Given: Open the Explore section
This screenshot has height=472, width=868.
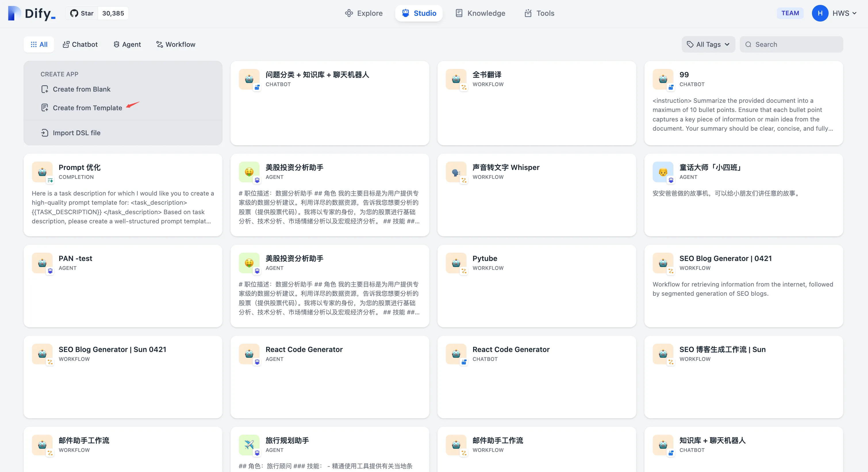Looking at the screenshot, I should tap(364, 13).
